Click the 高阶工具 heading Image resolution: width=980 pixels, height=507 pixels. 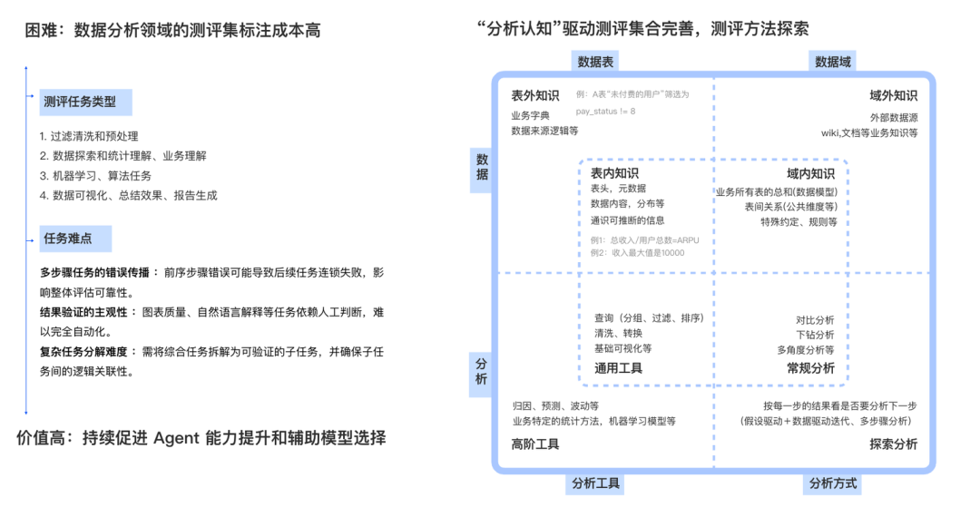[x=535, y=444]
